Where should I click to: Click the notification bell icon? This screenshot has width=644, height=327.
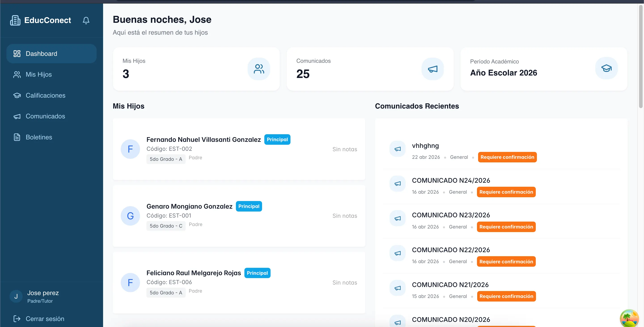pos(86,20)
